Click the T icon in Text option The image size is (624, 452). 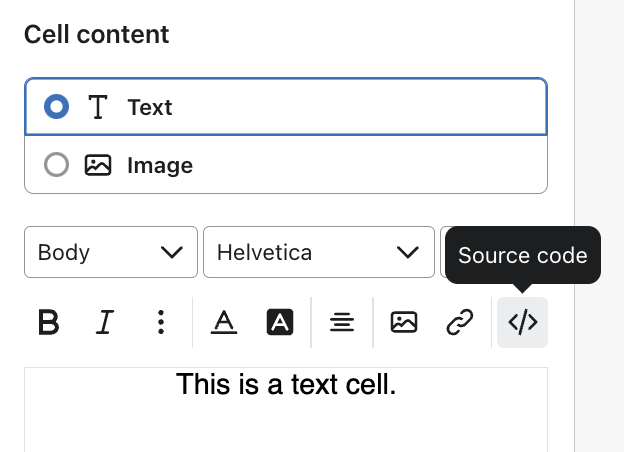tap(98, 107)
